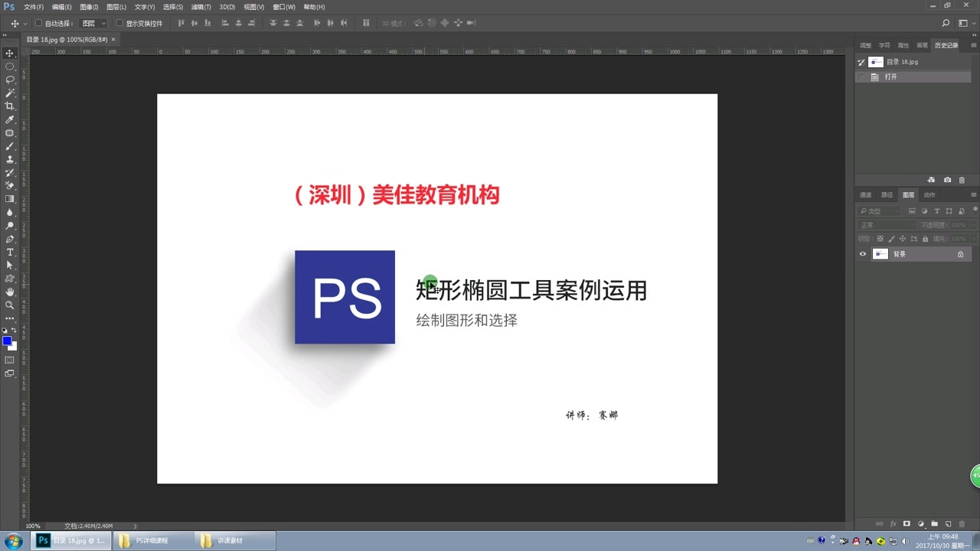
Task: Select the Hand tool
Action: click(x=10, y=292)
